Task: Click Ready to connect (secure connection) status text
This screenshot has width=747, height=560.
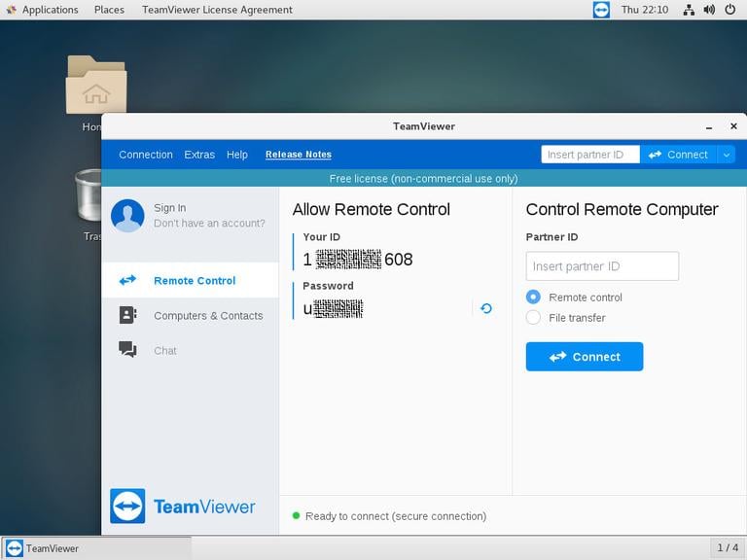Action: 396,516
